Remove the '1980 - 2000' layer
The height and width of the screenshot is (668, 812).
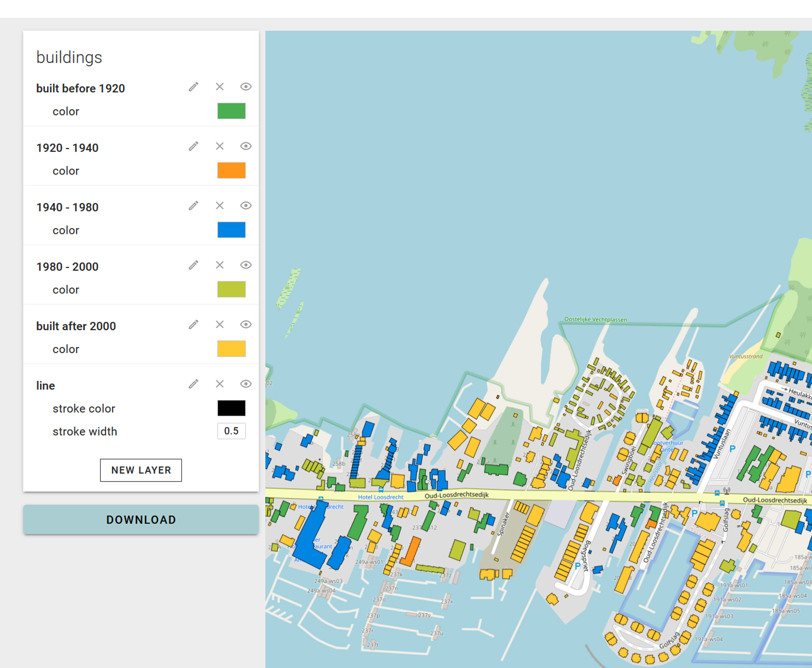pos(220,265)
